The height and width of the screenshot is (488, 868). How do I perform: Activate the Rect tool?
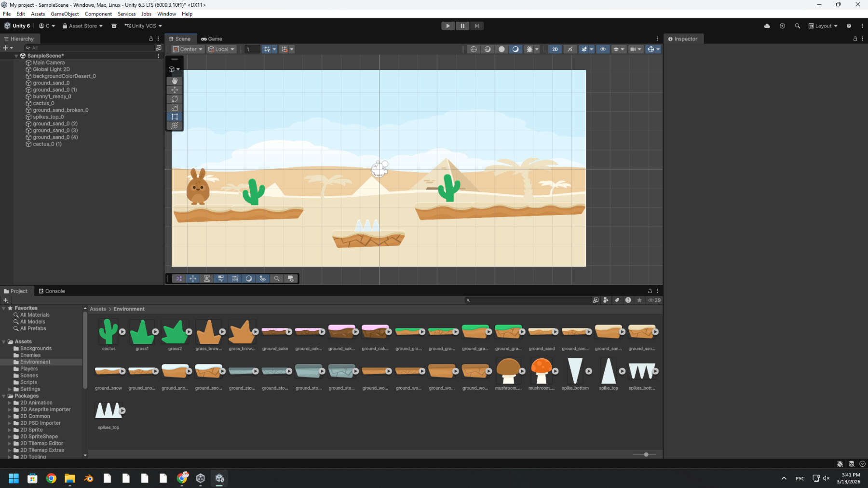pyautogui.click(x=175, y=117)
